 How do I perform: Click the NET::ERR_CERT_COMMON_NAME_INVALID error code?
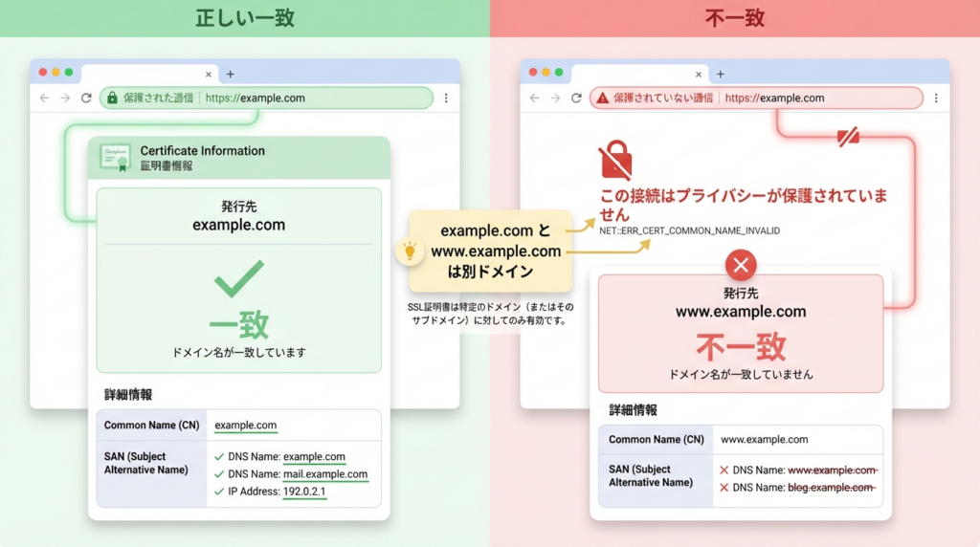pos(690,231)
